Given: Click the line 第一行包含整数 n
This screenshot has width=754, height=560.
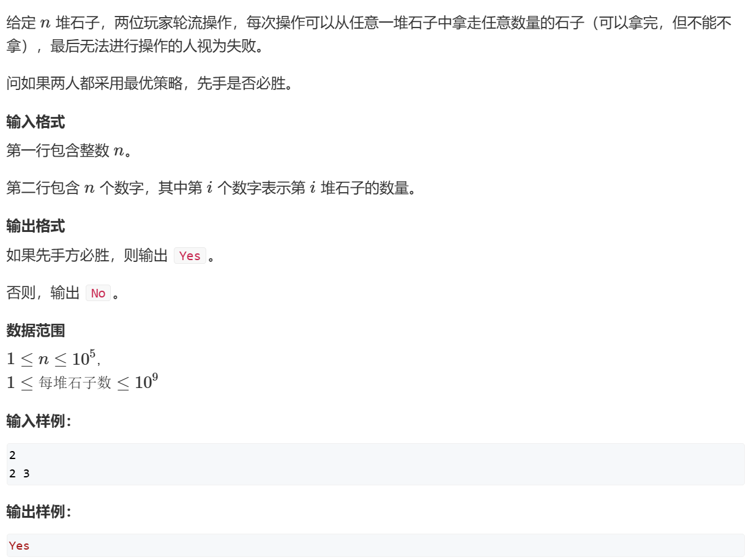Looking at the screenshot, I should [69, 151].
